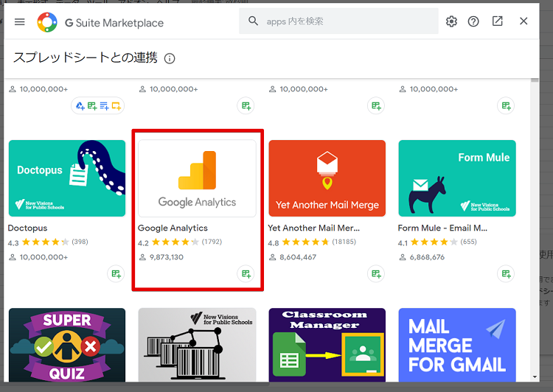Open the Mail Merge for Gmail thumbnail
Screen dimensions: 553x392
[x=457, y=345]
